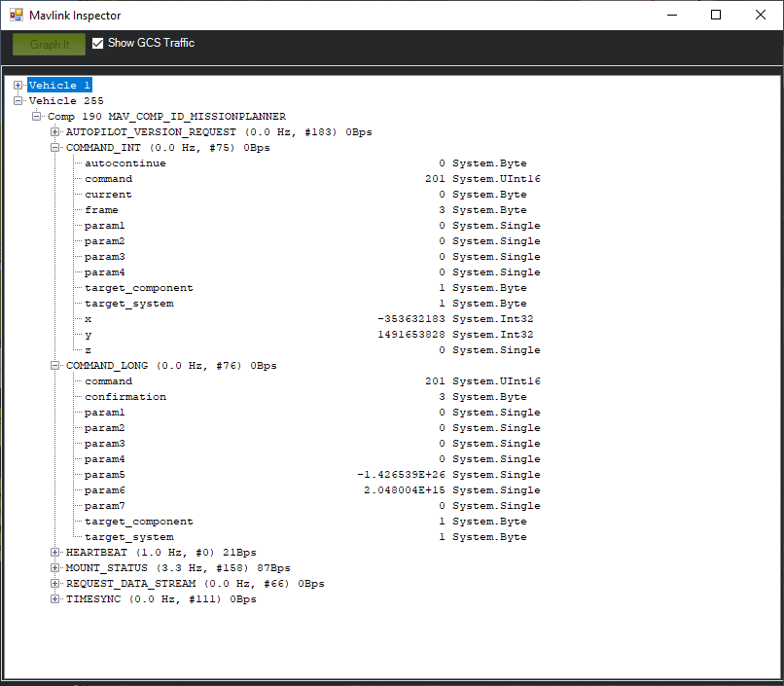Select target_system under COMMAND_INT

305,303
